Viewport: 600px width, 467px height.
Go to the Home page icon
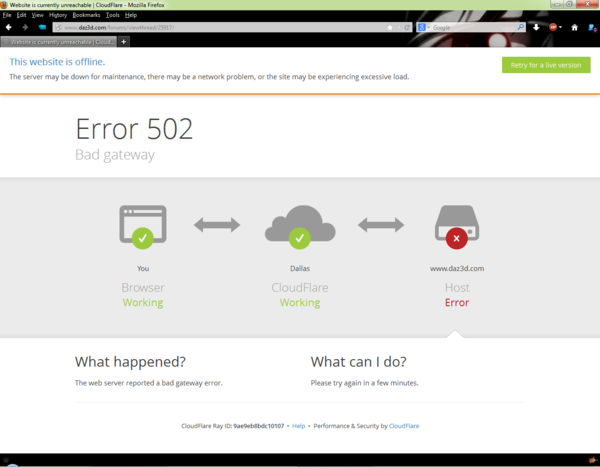(x=574, y=27)
